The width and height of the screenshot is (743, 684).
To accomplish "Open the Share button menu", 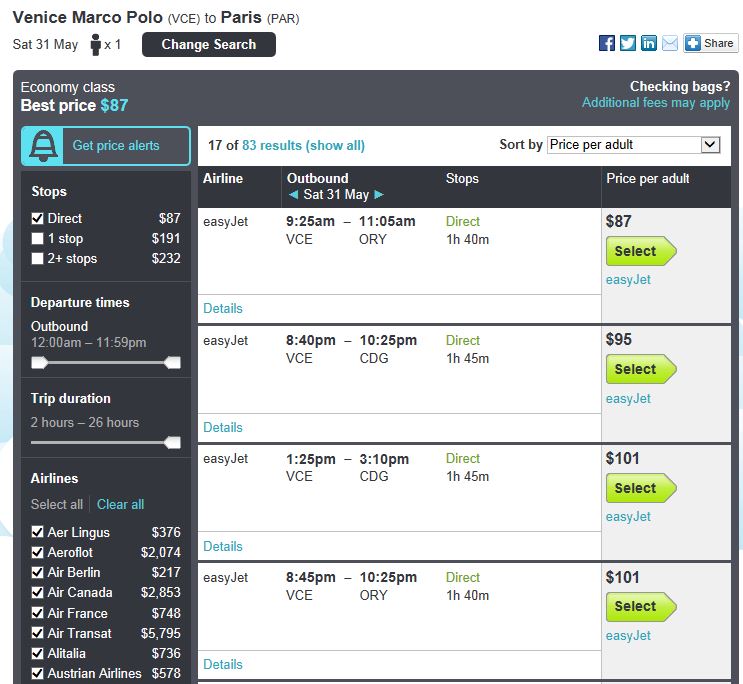I will point(710,43).
